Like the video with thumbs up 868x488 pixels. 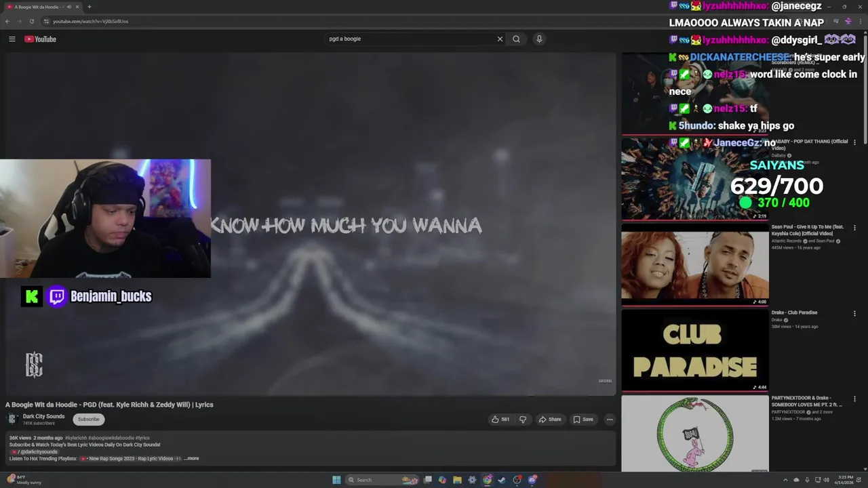coord(500,419)
